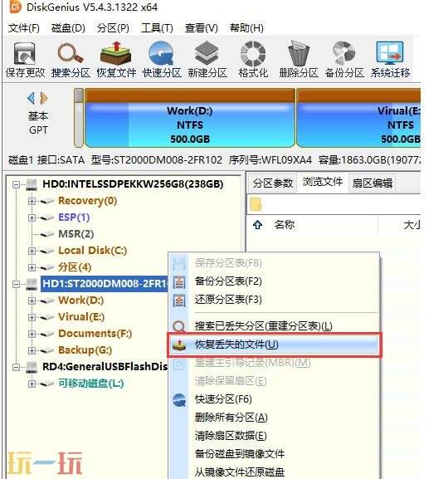Click the New Partition (新建分区) toolbar icon
Viewport: 448px width, 479px height.
207,53
